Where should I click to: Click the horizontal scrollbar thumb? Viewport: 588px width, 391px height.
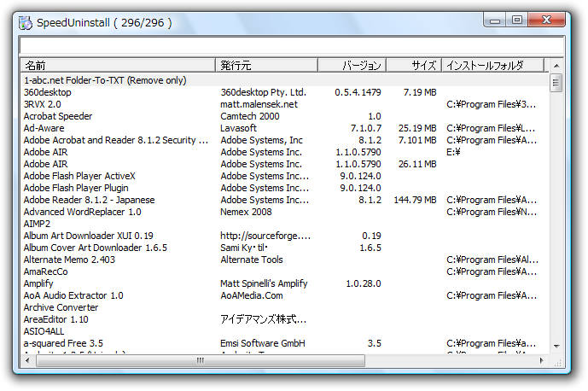[201, 360]
